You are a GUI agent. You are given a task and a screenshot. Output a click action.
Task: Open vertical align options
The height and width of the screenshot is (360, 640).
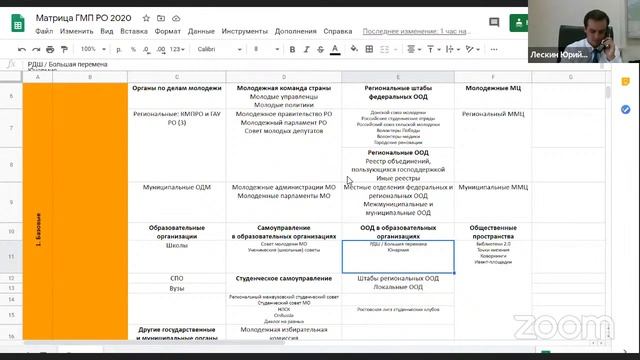[x=433, y=49]
